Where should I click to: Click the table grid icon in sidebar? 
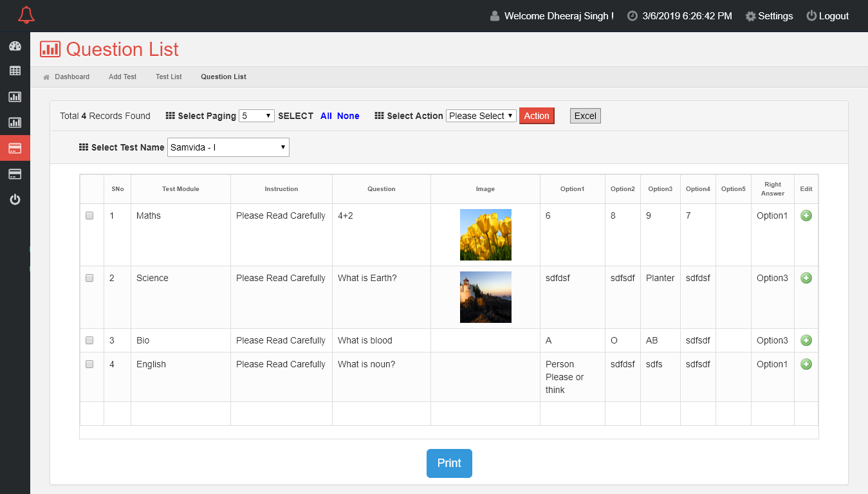[15, 71]
